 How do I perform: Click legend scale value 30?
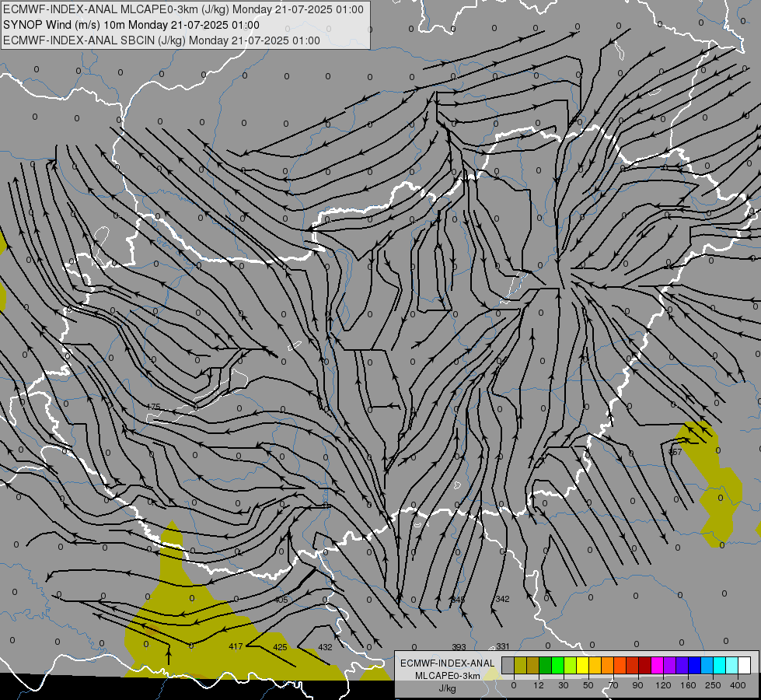click(564, 685)
